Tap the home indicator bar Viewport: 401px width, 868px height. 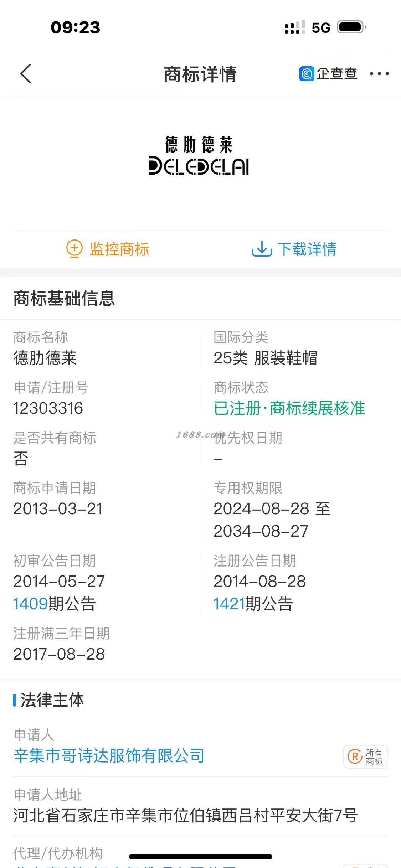pos(201,857)
